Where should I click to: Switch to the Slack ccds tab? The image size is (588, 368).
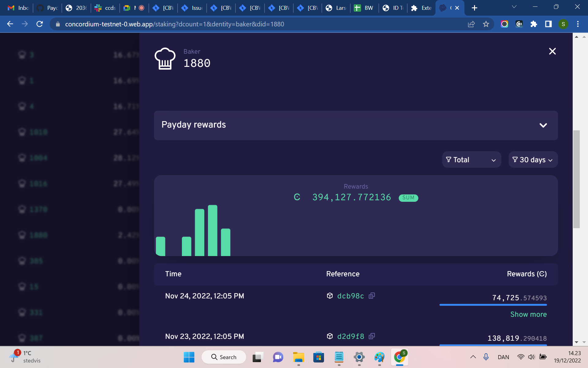105,8
